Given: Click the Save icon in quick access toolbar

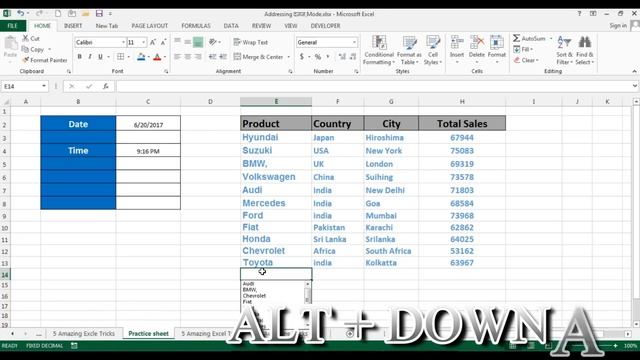Looking at the screenshot, I should pyautogui.click(x=99, y=13).
